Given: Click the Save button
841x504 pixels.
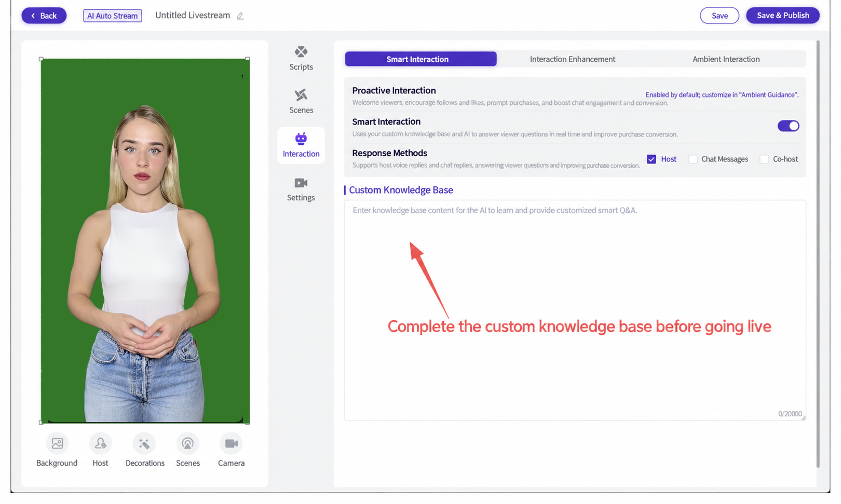Looking at the screenshot, I should point(720,16).
